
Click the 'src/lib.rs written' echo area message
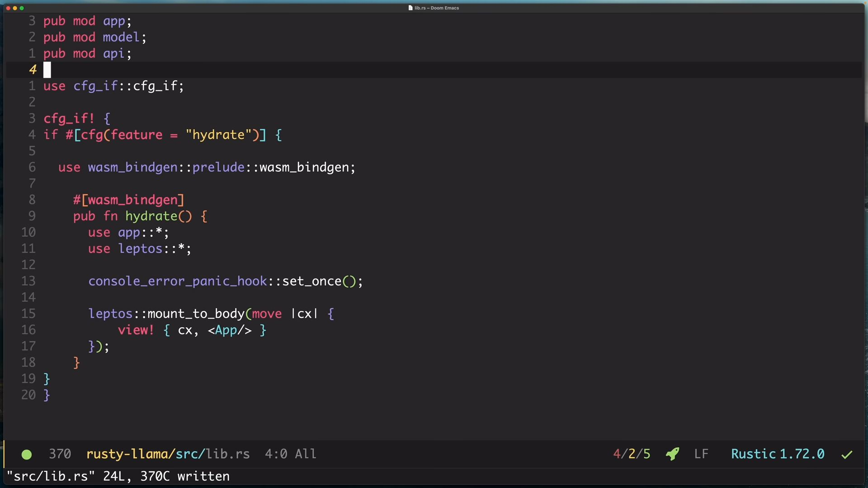pos(118,476)
